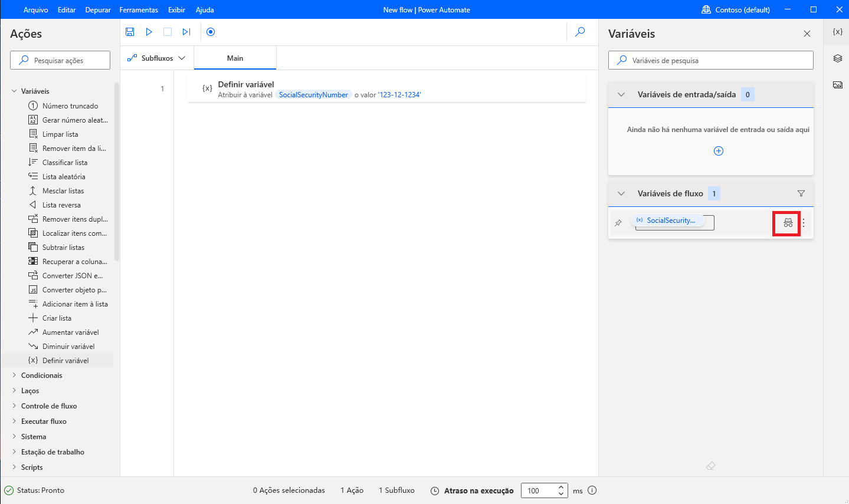Open the Images pane icon
Screen dimensions: 849x504
[x=837, y=85]
